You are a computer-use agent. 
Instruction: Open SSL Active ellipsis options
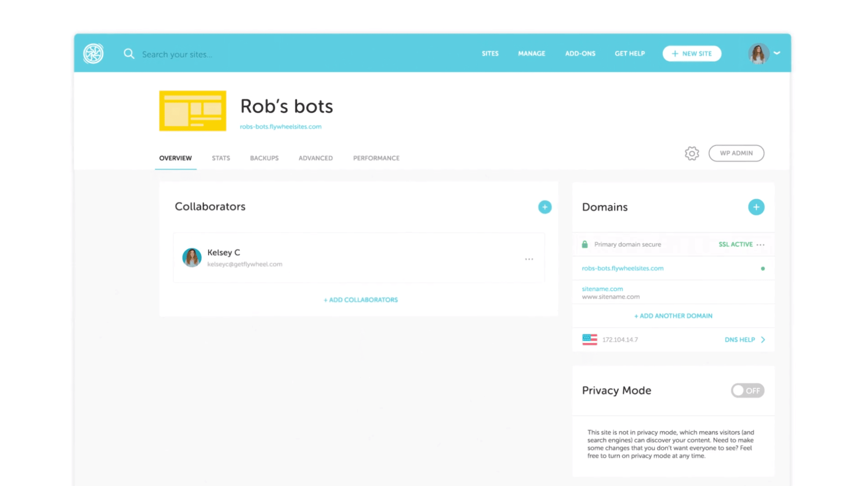(x=761, y=245)
